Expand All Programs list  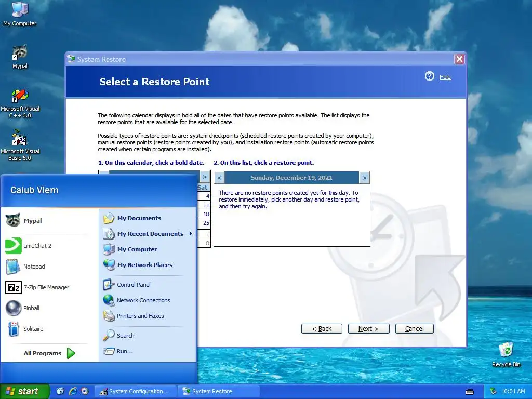click(49, 353)
